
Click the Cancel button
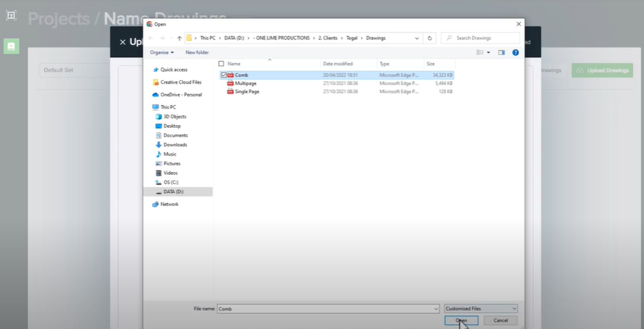point(500,320)
